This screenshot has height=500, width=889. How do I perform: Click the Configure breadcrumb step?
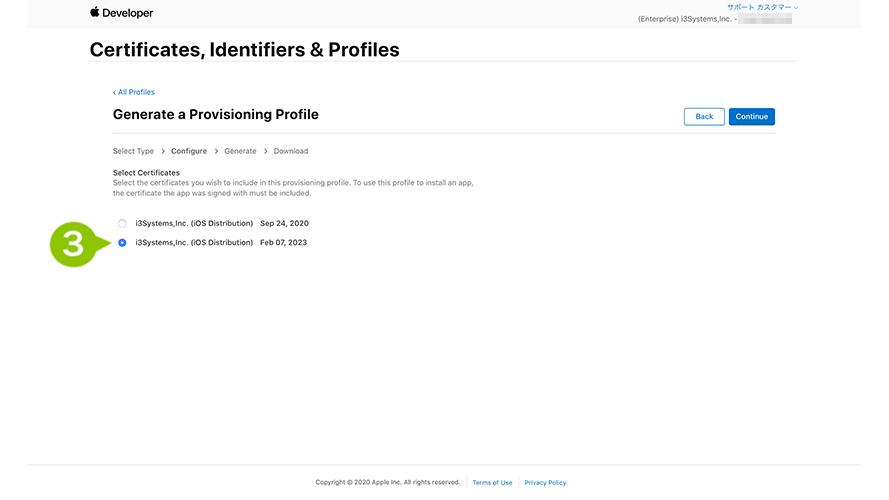coord(189,151)
